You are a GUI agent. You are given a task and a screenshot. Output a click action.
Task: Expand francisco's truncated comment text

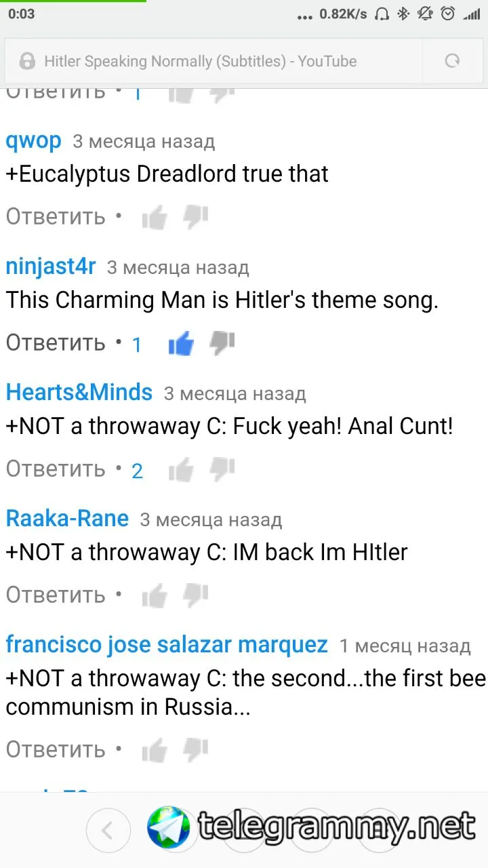[245, 692]
